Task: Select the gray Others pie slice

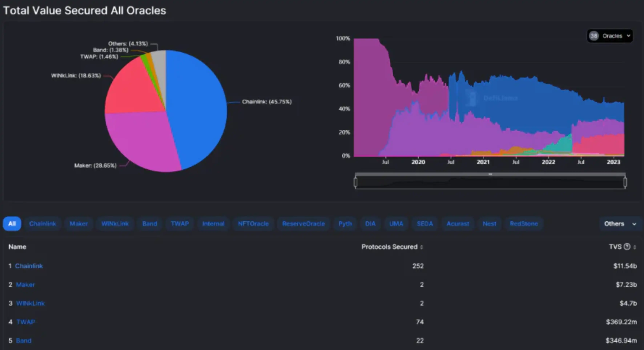Action: (160, 65)
